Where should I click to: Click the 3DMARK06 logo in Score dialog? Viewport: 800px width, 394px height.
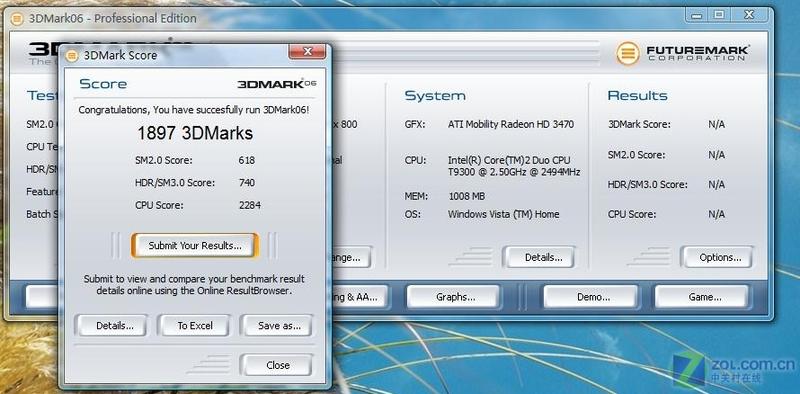click(x=277, y=83)
